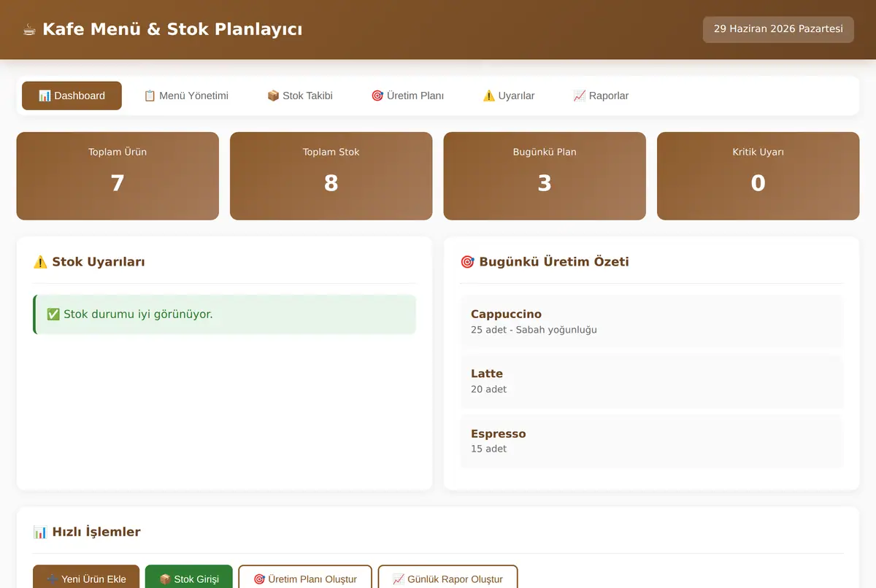The image size is (876, 588).
Task: Click the "15 adet" quantity under Espresso
Action: coord(488,449)
